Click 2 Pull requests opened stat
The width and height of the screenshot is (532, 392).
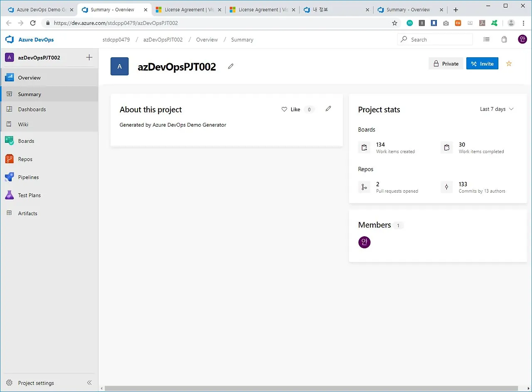tap(389, 187)
